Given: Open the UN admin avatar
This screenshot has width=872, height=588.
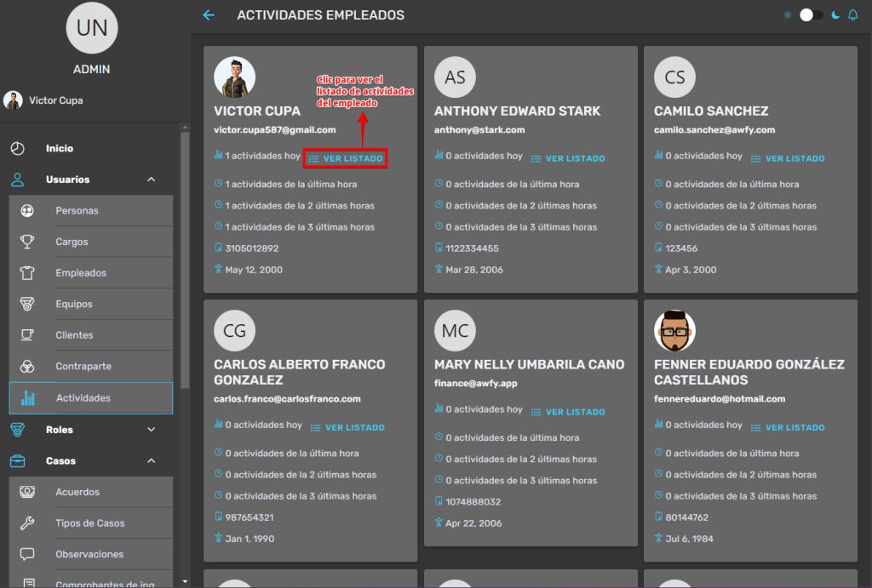Looking at the screenshot, I should click(x=92, y=28).
